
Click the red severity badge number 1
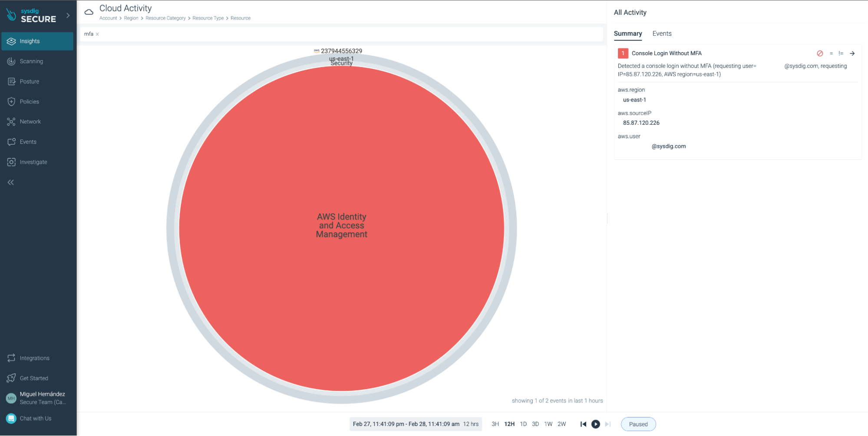pos(623,53)
